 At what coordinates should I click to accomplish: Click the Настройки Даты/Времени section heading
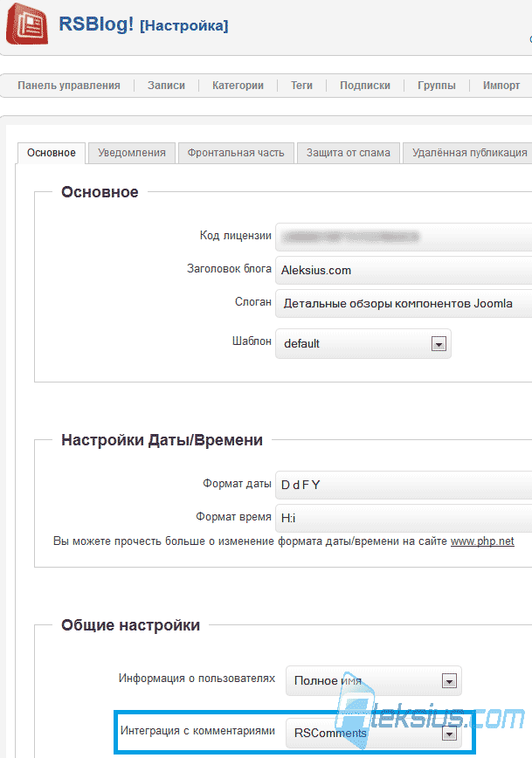162,440
